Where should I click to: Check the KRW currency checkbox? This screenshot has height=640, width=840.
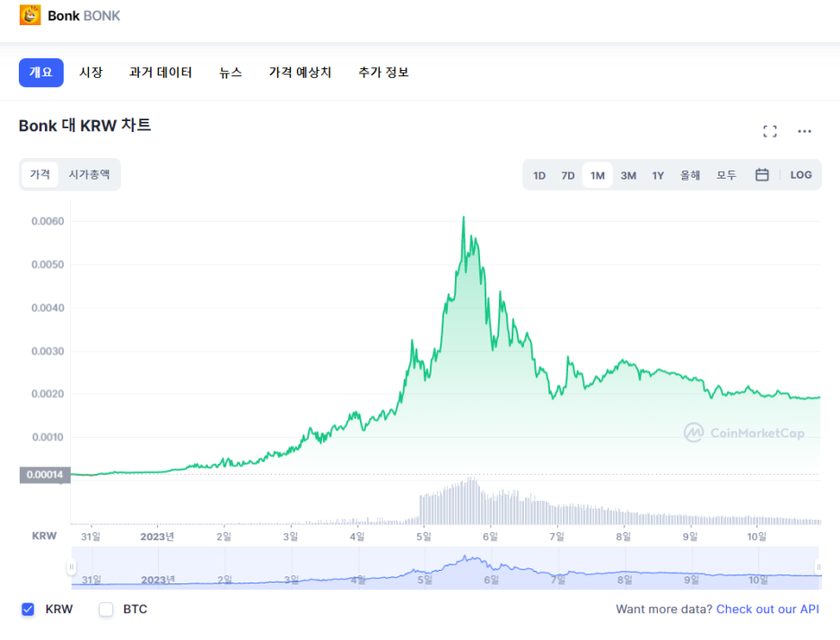click(28, 609)
